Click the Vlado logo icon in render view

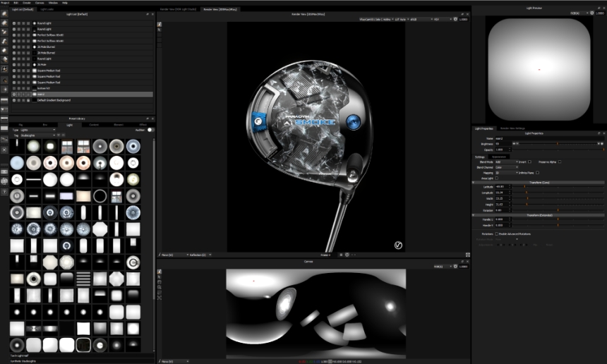click(398, 245)
